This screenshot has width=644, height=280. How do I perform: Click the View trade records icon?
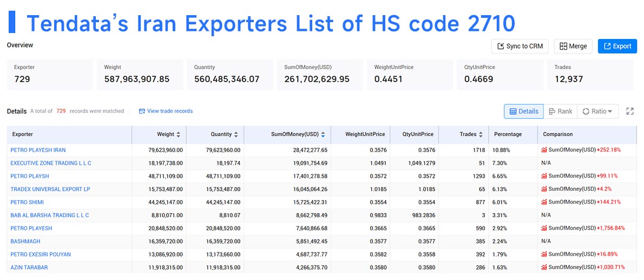[x=142, y=111]
